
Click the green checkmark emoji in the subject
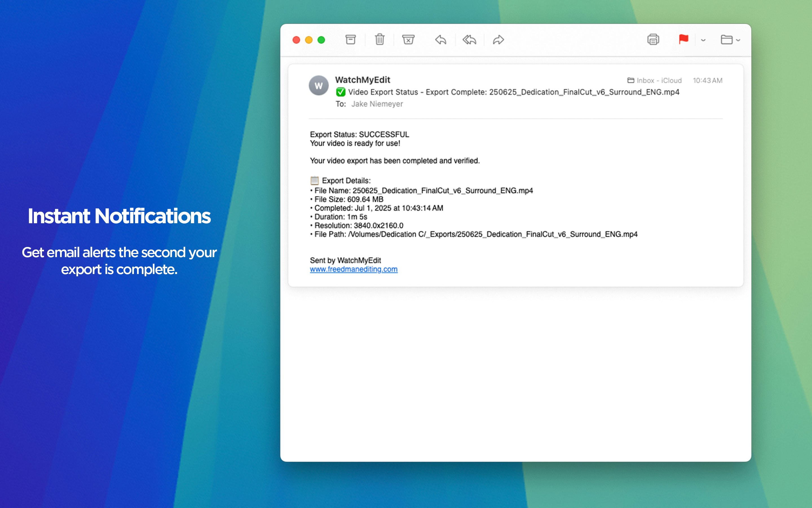[x=341, y=92]
